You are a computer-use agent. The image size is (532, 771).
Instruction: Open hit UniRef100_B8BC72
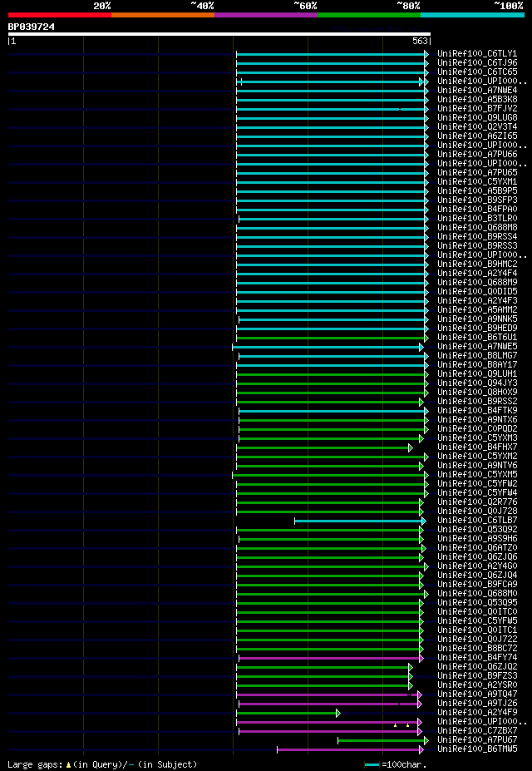click(x=477, y=649)
